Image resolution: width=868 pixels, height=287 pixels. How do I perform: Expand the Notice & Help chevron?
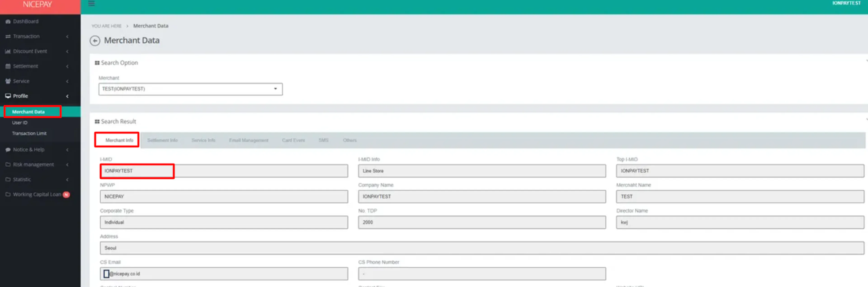pos(67,150)
